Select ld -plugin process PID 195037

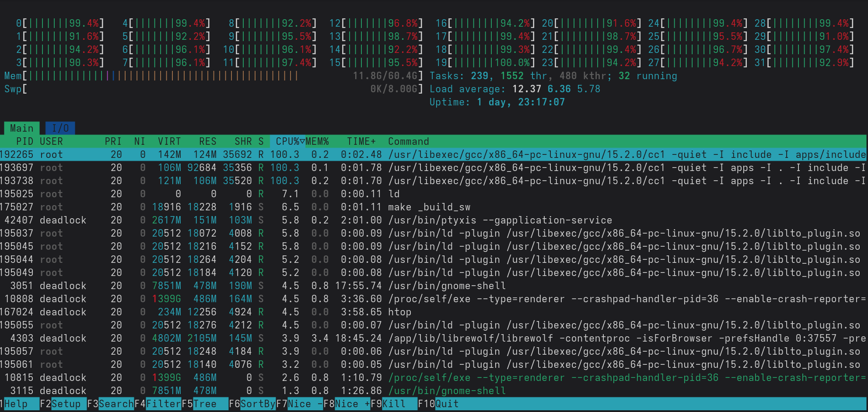(433, 233)
